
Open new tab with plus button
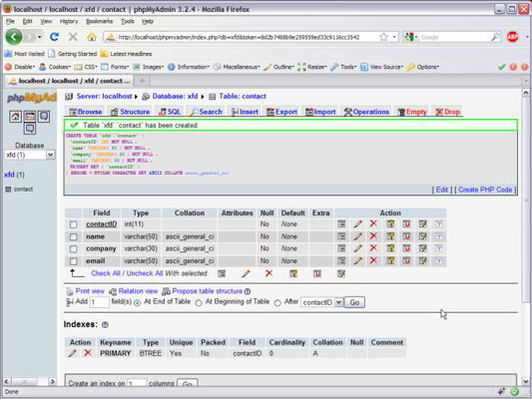(142, 81)
